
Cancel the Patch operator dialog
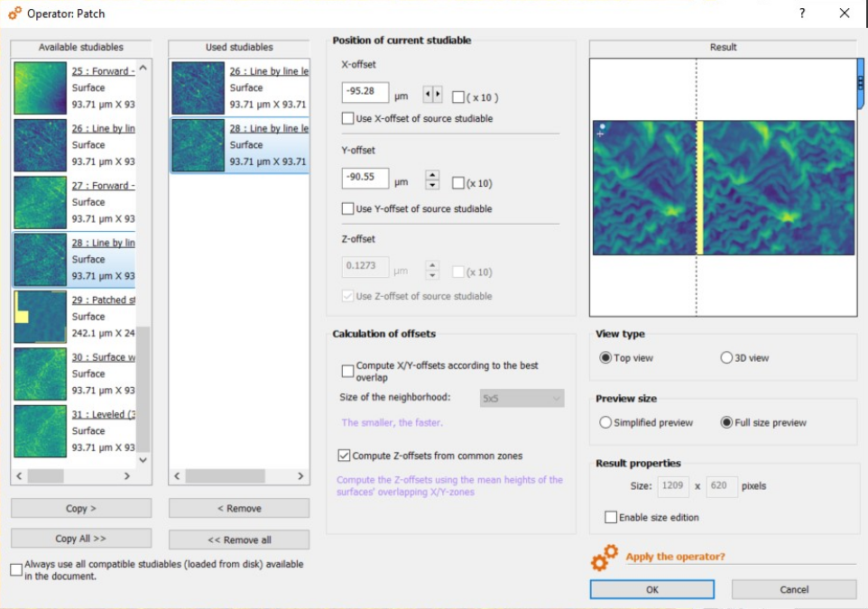[x=794, y=590]
